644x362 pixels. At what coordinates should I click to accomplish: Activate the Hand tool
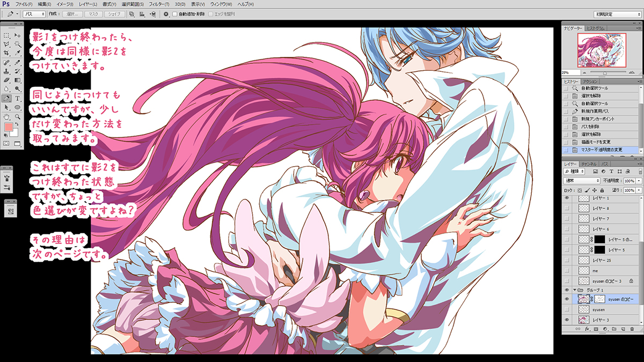click(6, 116)
